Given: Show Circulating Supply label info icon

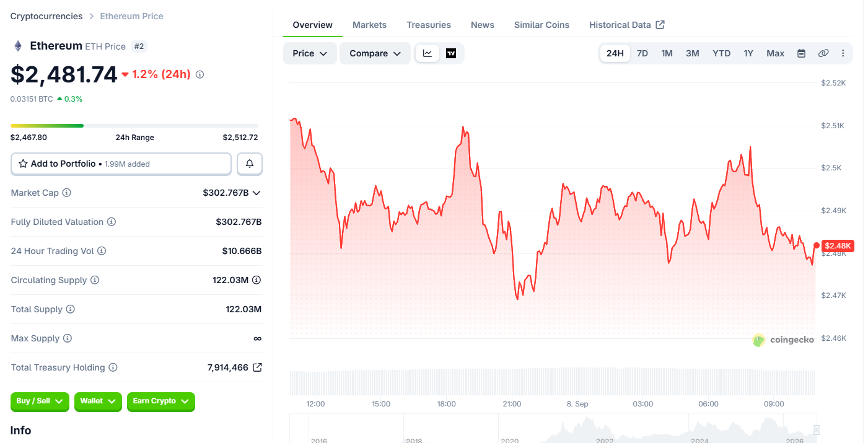Looking at the screenshot, I should pos(95,280).
